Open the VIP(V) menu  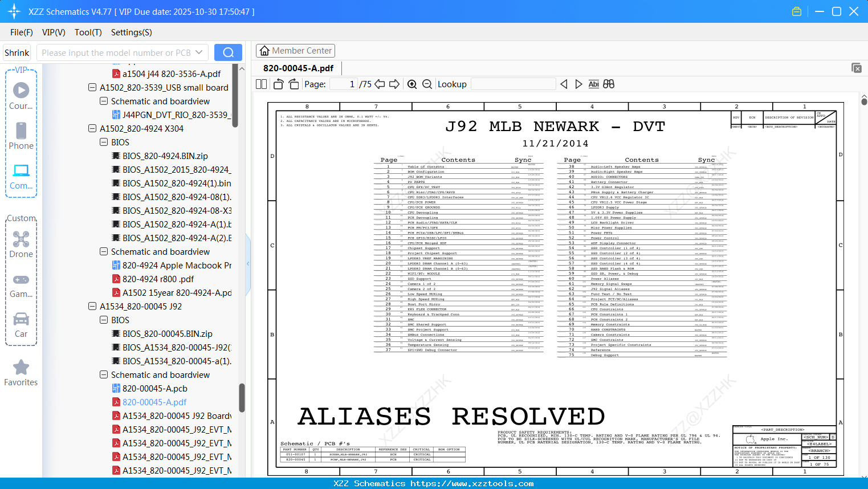tap(54, 32)
